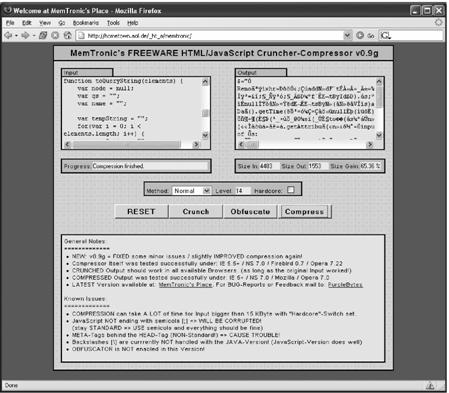This screenshot has width=449, height=393.
Task: Expand the address bar history dropdown
Action: (x=347, y=35)
